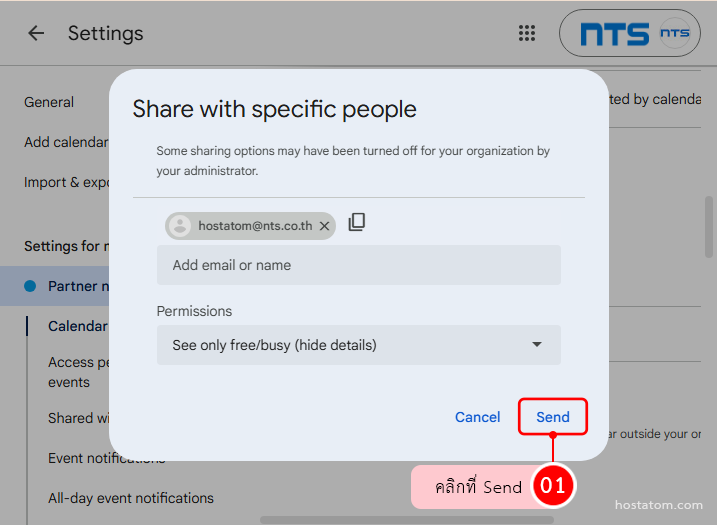This screenshot has width=717, height=525.
Task: Click the copy icon beside the email chip
Action: click(357, 223)
